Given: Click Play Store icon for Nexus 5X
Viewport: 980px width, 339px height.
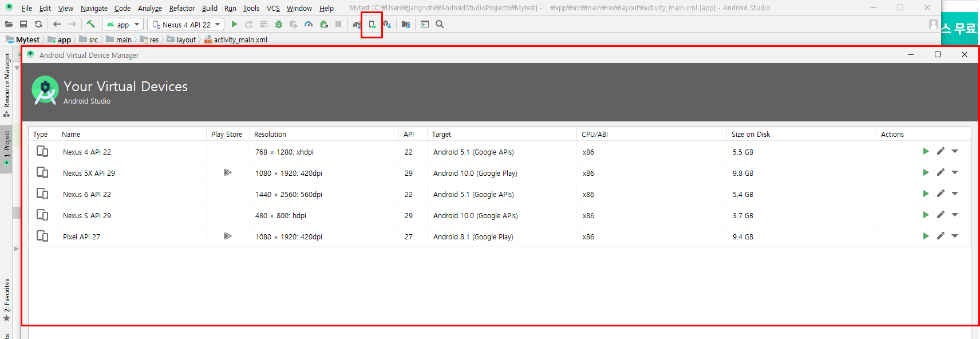Looking at the screenshot, I should click(x=228, y=172).
